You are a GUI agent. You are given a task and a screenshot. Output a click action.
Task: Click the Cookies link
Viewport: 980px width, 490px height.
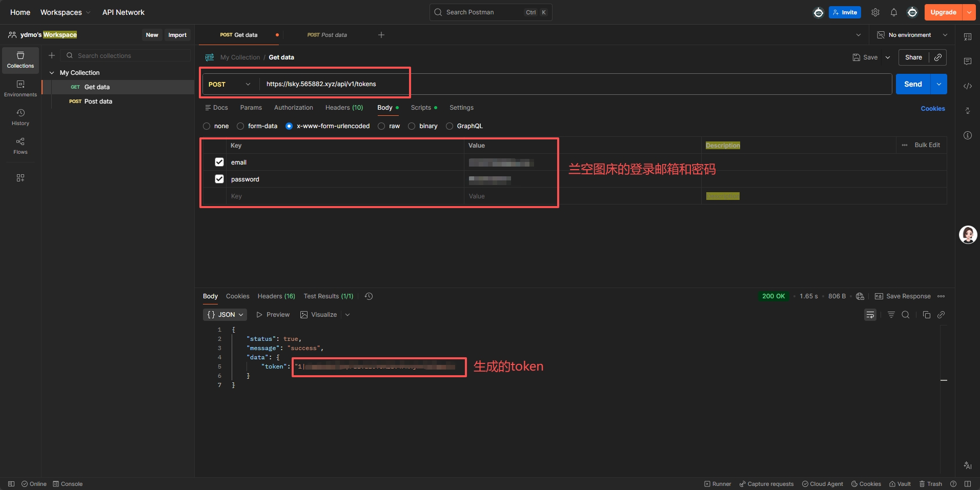pos(932,109)
